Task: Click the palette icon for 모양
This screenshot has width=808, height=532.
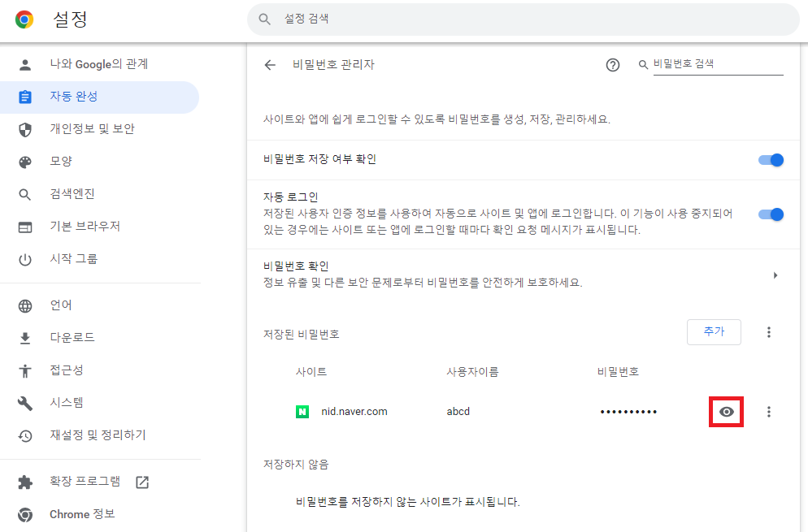Action: (24, 162)
